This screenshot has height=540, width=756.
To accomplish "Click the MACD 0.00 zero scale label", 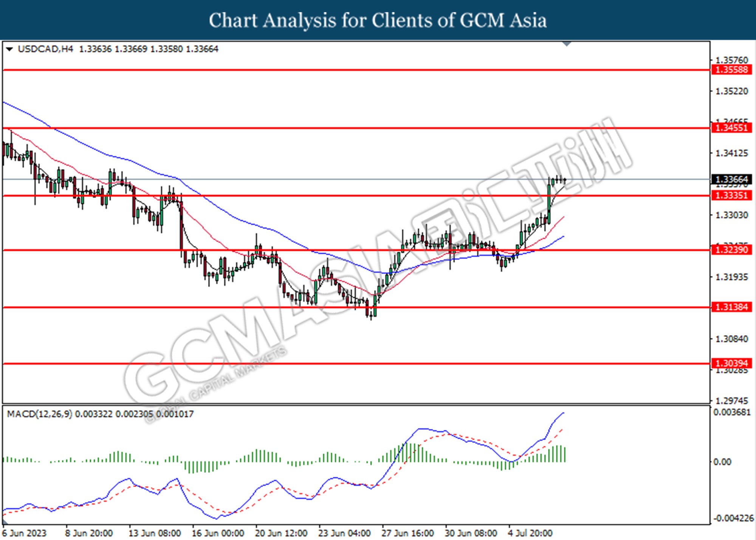I will pyautogui.click(x=722, y=462).
